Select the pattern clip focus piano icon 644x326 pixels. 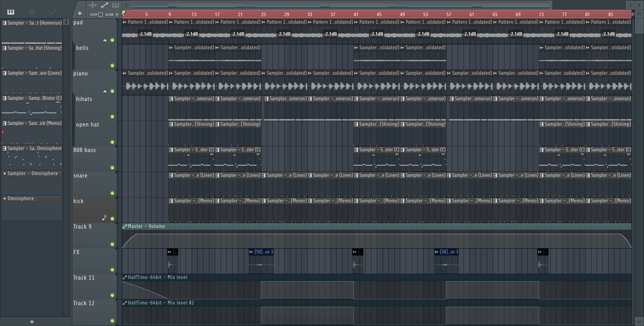pos(116,5)
